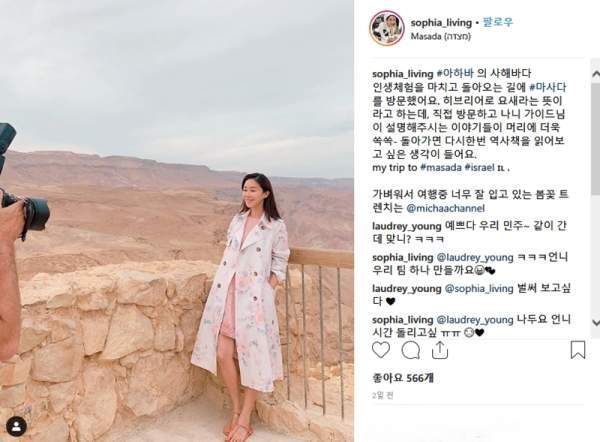Click the comments scrollbar up arrow
The width and height of the screenshot is (600, 442).
[595, 74]
